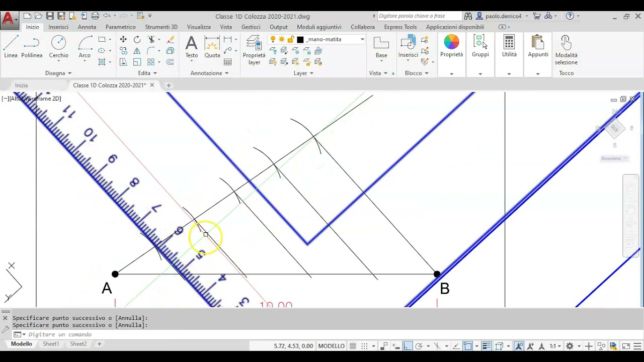
Task: Open the Annota ribbon tab
Action: tap(87, 27)
